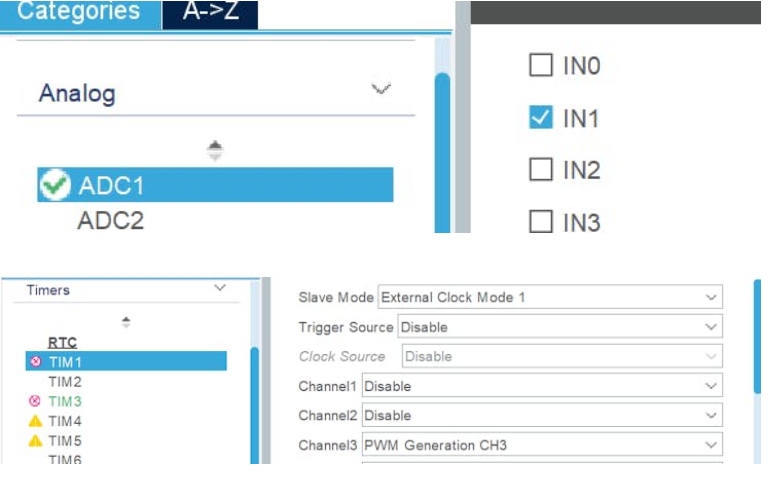Collapse the Timers category
The image size is (773, 486).
coord(221,289)
